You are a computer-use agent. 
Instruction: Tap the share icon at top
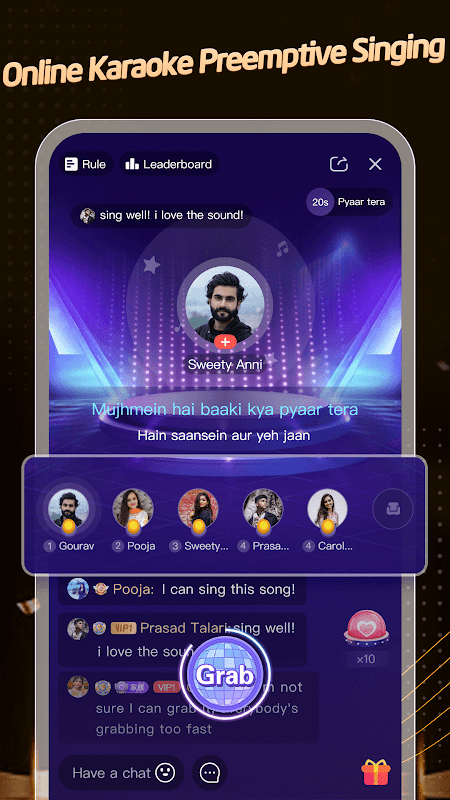click(x=339, y=164)
